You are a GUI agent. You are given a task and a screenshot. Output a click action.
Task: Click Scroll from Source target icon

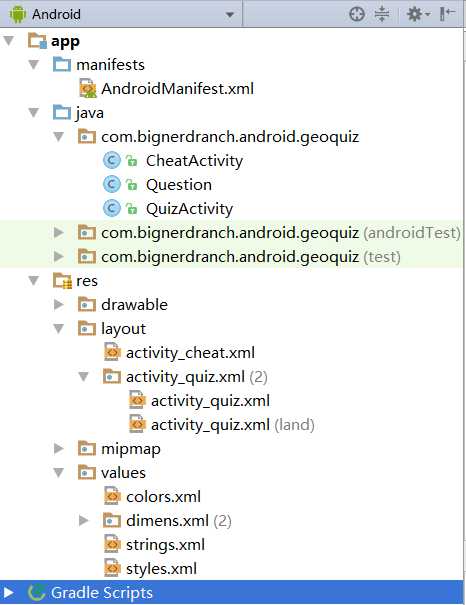(356, 14)
